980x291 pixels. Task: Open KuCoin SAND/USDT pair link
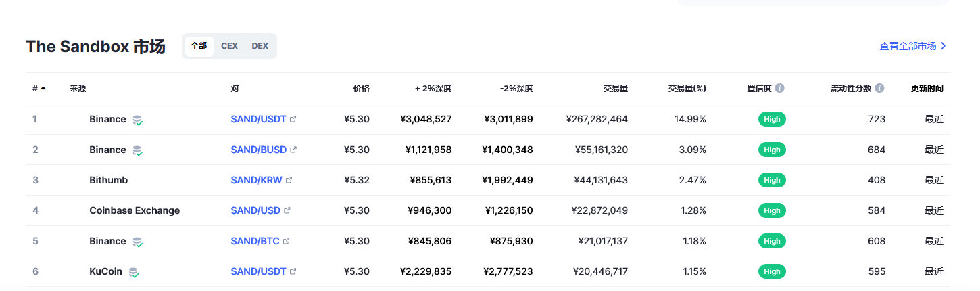pyautogui.click(x=259, y=271)
